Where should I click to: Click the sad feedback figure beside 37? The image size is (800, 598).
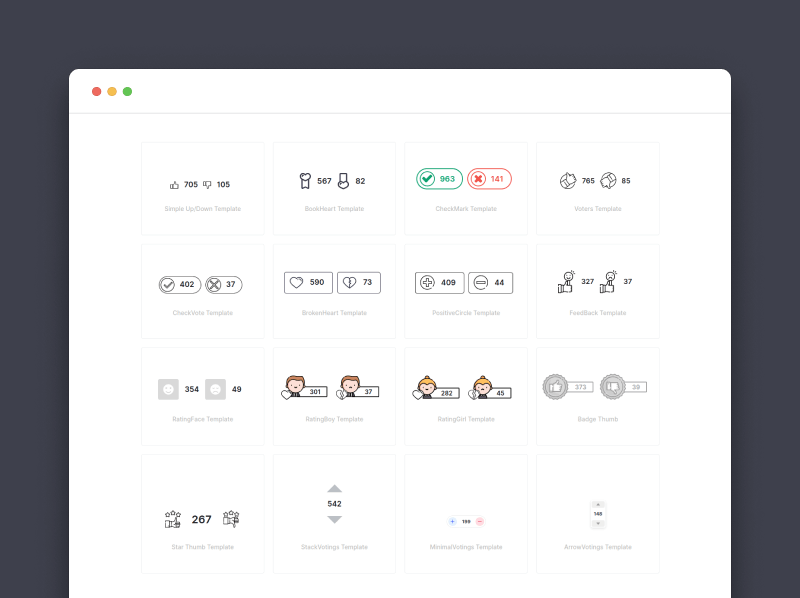pyautogui.click(x=609, y=282)
